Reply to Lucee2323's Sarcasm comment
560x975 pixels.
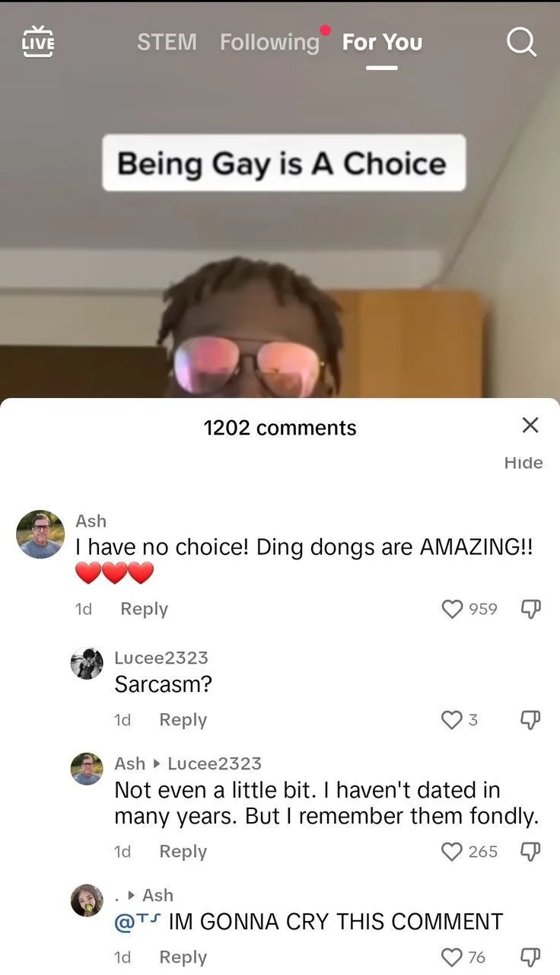pyautogui.click(x=183, y=719)
